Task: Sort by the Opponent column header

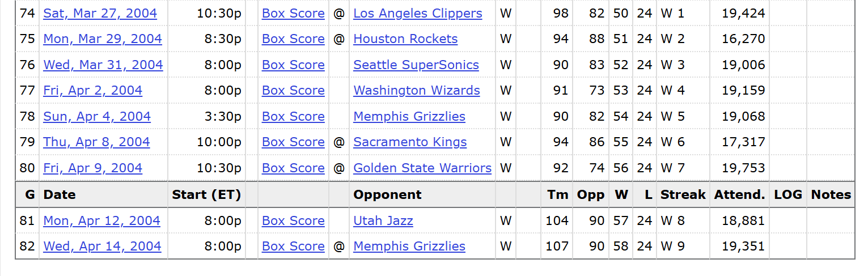Action: 387,195
